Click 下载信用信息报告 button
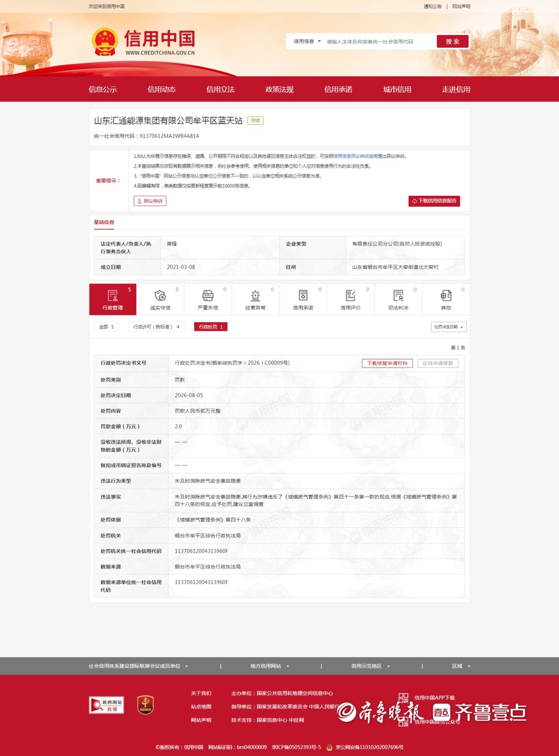 point(434,201)
